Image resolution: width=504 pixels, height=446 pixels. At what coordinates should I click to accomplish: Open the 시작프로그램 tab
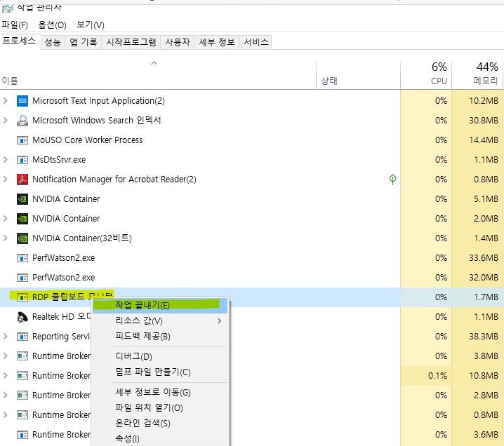(x=131, y=42)
